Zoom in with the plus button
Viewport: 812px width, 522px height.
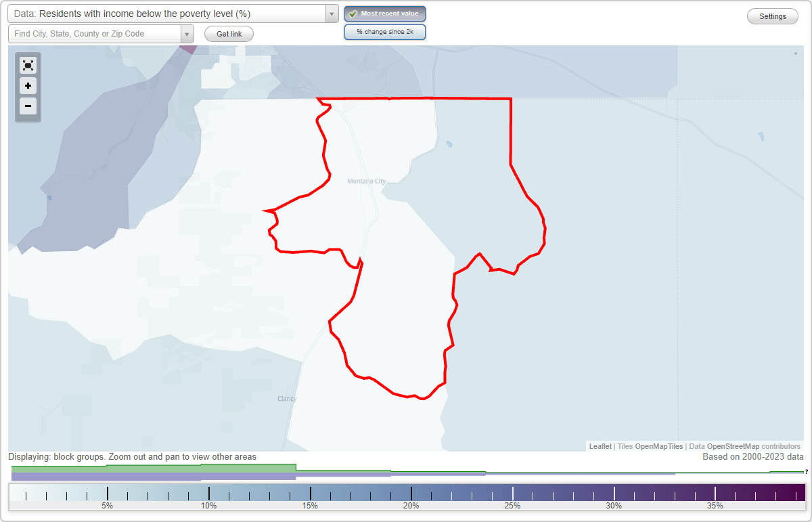point(28,86)
